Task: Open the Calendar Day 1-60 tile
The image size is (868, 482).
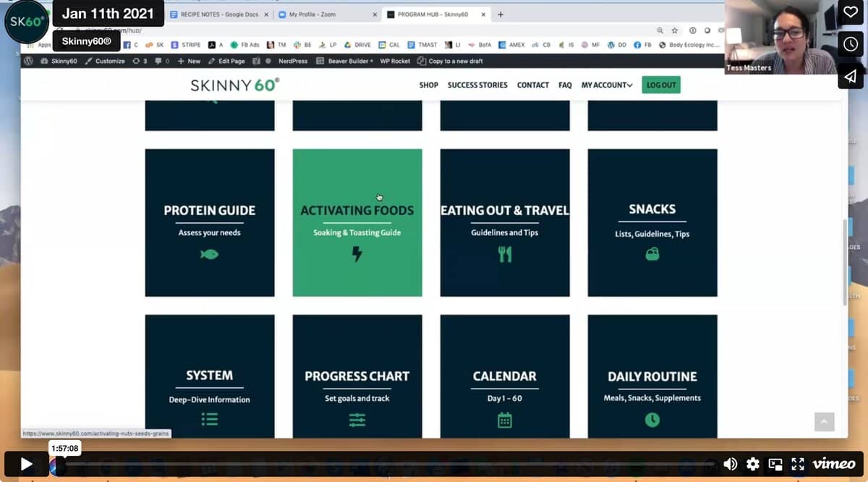Action: [x=505, y=376]
